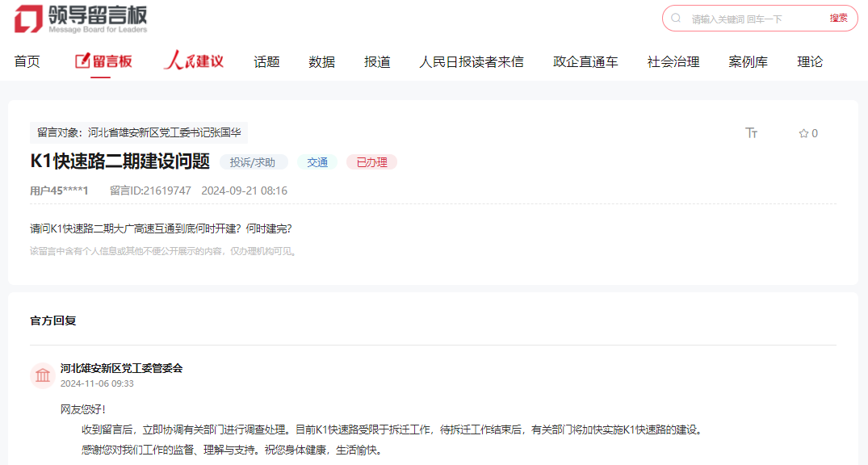The width and height of the screenshot is (868, 465).
Task: Click the 投诉/求助 category tag
Action: click(x=253, y=162)
